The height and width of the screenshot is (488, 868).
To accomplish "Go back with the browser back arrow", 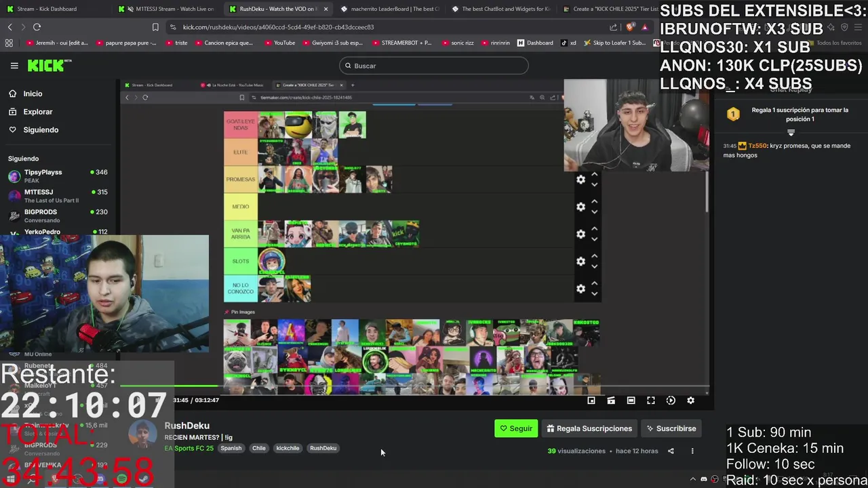I will [9, 27].
